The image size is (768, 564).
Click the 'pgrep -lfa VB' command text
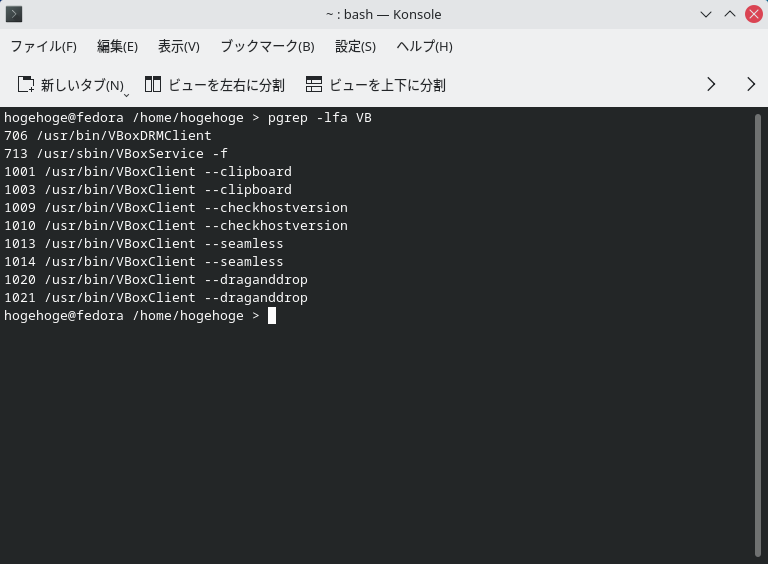point(319,118)
